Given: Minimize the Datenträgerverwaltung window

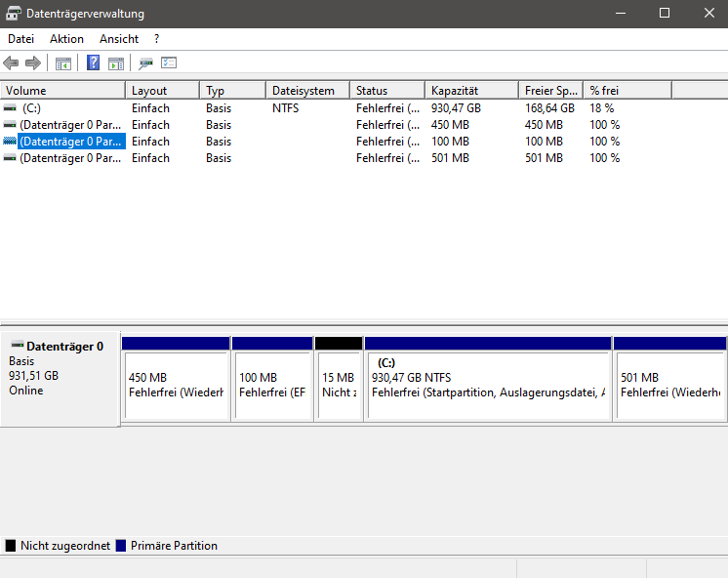Looking at the screenshot, I should pyautogui.click(x=621, y=13).
